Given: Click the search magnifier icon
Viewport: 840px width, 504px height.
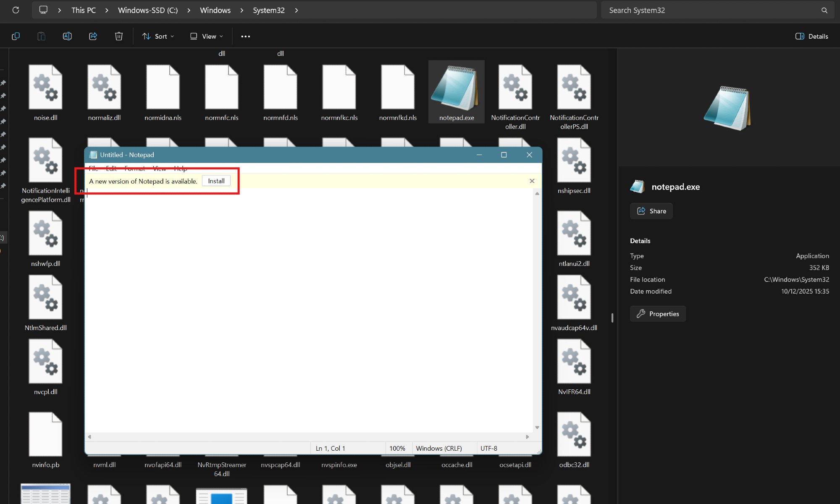Looking at the screenshot, I should [824, 10].
